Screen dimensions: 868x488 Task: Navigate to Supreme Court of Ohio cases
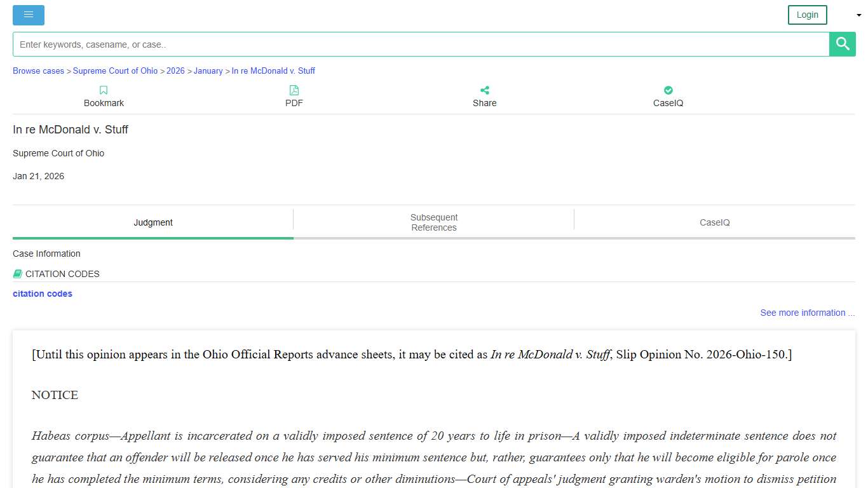point(115,71)
